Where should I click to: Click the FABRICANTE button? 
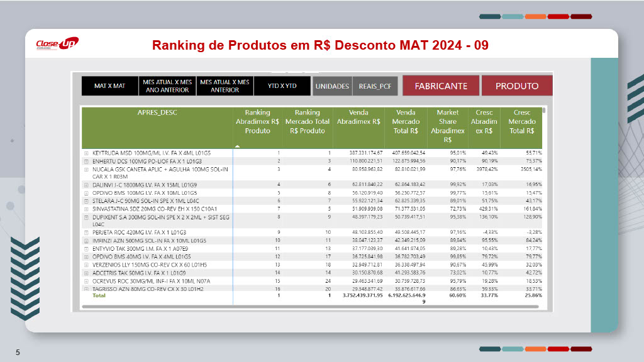(441, 86)
